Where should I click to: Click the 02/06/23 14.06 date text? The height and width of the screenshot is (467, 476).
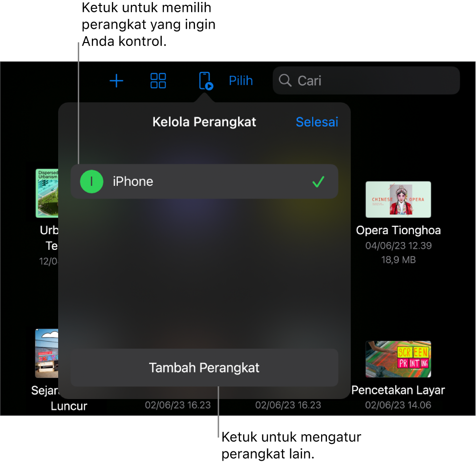tap(398, 405)
